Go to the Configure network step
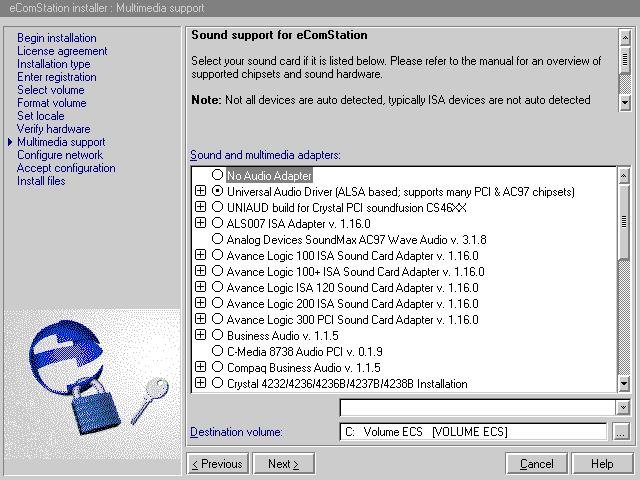The image size is (640, 480). [x=60, y=155]
